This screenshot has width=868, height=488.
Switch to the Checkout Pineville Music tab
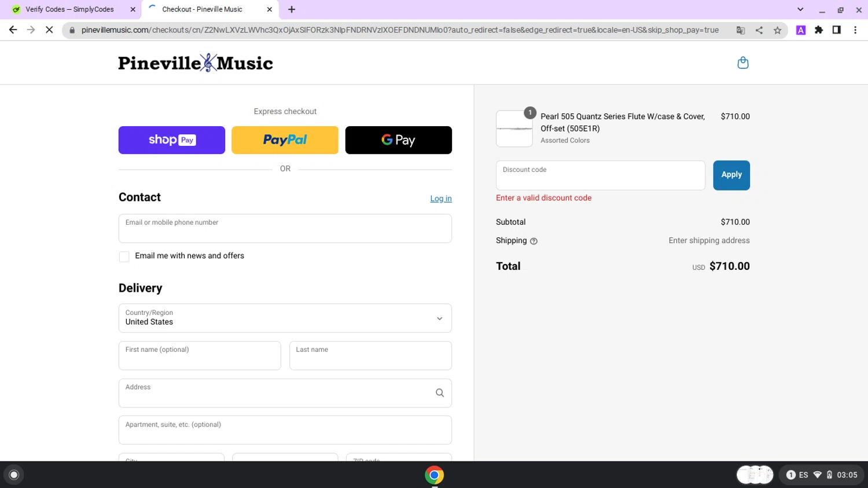coord(209,9)
